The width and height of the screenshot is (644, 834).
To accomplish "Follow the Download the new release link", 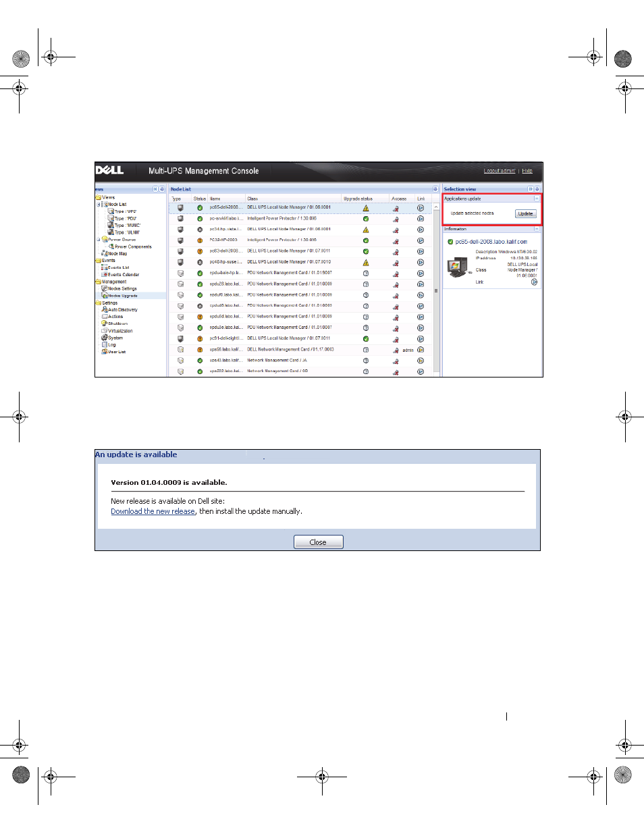I will tap(153, 511).
